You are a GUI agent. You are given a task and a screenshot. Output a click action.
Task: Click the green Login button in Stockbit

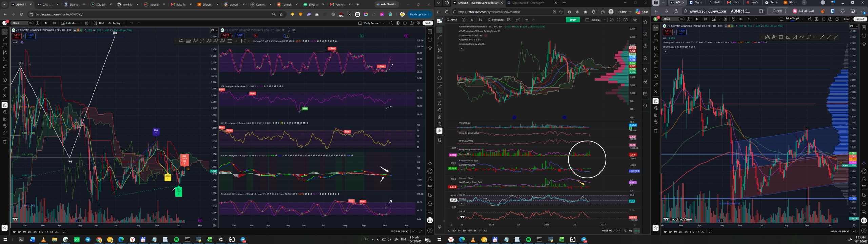click(x=573, y=20)
